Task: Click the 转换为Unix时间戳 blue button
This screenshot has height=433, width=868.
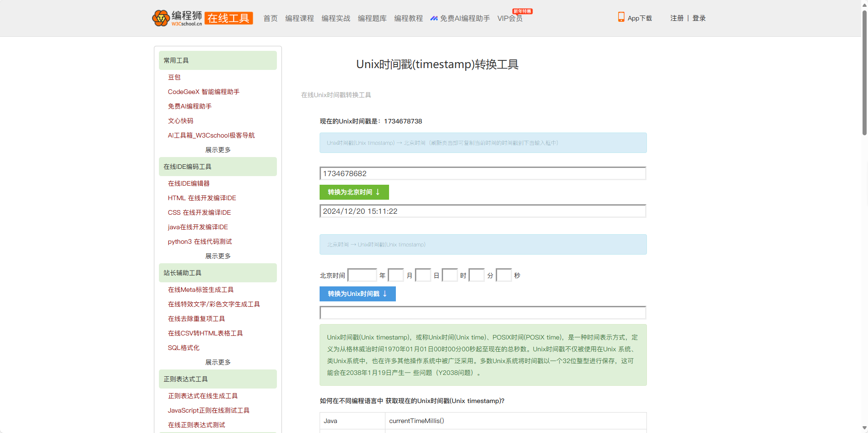Action: pos(358,294)
